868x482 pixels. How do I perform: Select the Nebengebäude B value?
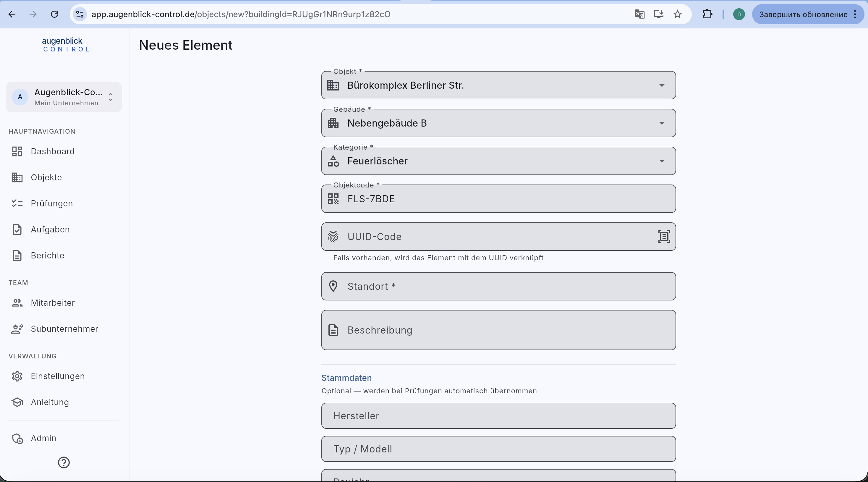pos(387,123)
